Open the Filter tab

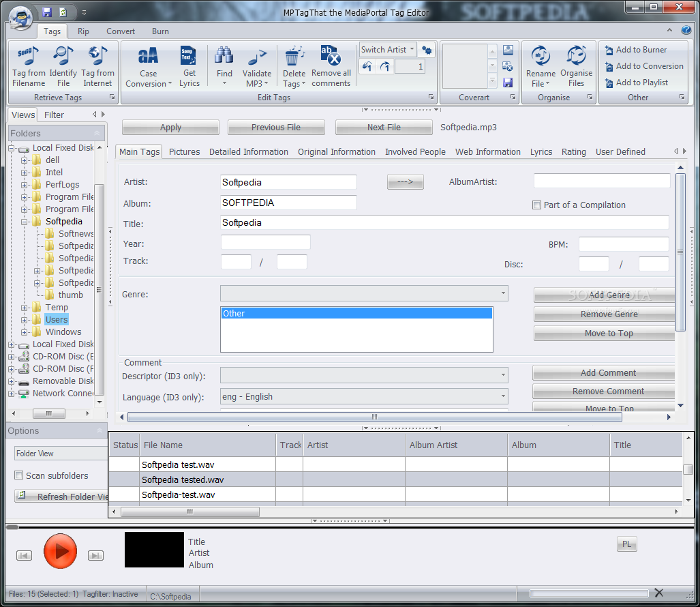[54, 115]
